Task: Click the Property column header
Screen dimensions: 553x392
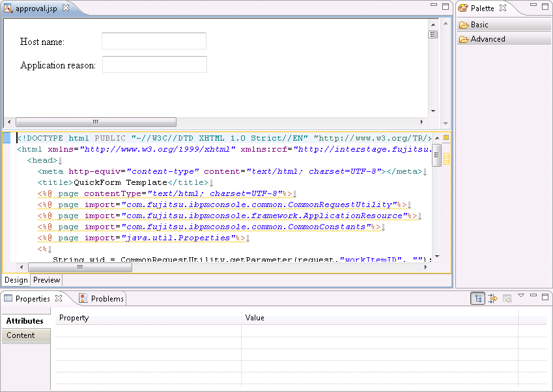Action: [x=148, y=318]
